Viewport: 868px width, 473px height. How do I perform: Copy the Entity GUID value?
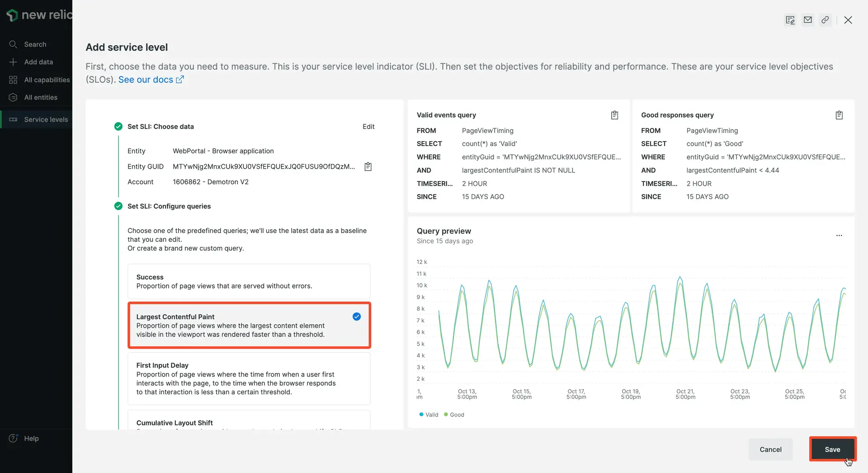click(x=368, y=167)
